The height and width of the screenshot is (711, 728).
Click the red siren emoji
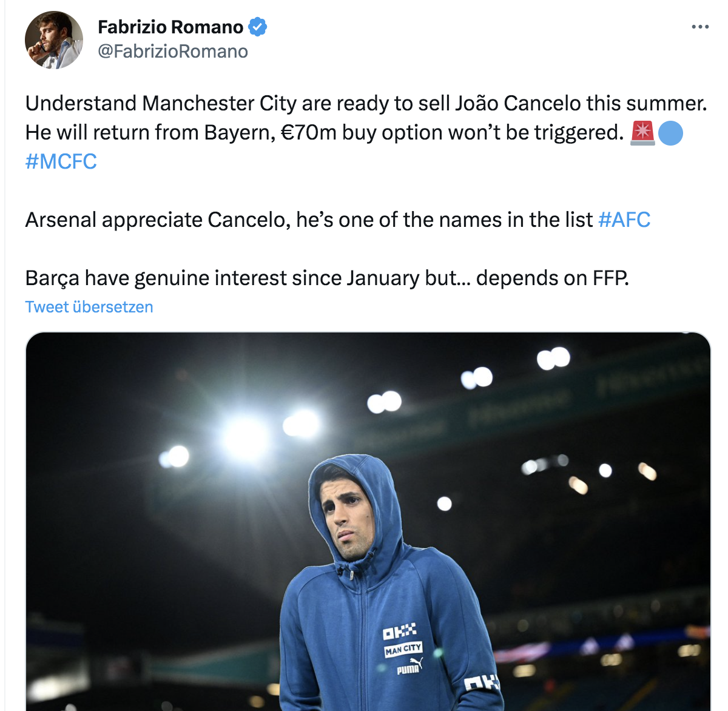(x=642, y=133)
